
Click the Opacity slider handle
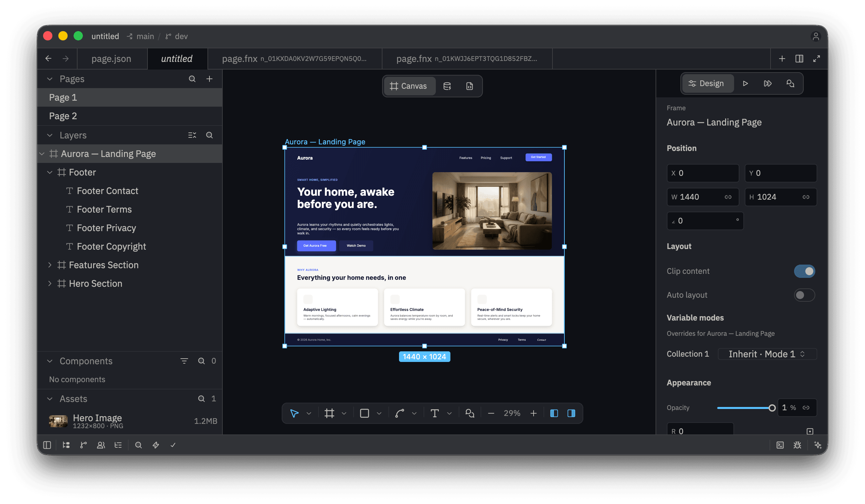tap(772, 408)
